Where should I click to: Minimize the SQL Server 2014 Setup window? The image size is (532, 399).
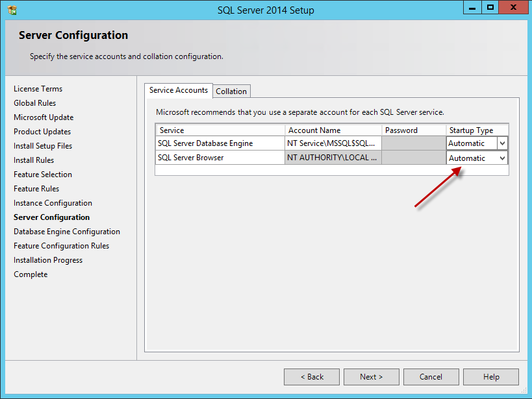[472, 7]
